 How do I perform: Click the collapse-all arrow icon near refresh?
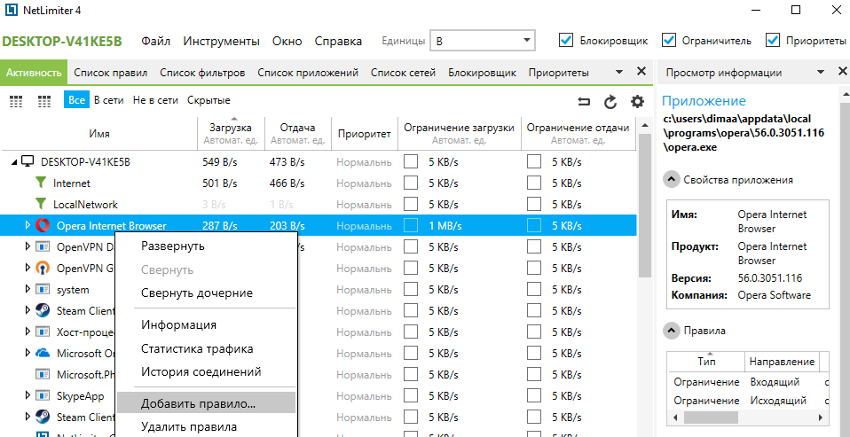(x=585, y=101)
